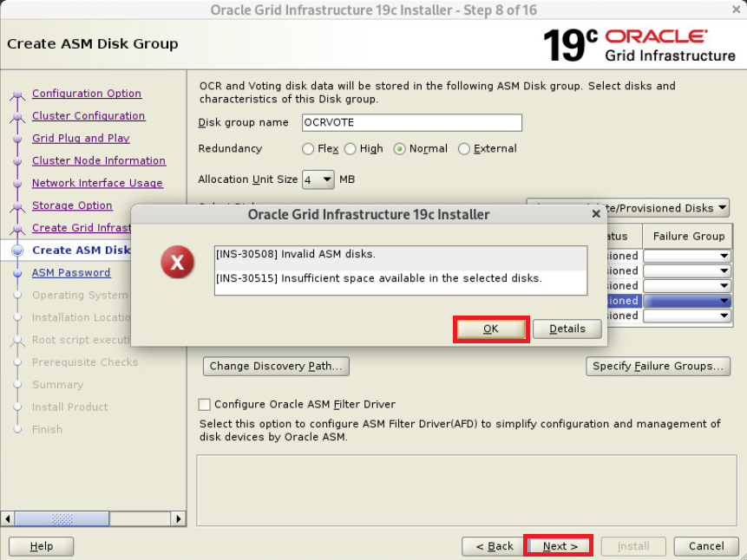Screen dimensions: 747x560
Task: Open highlighted row Failure Group dropdown
Action: pos(687,301)
